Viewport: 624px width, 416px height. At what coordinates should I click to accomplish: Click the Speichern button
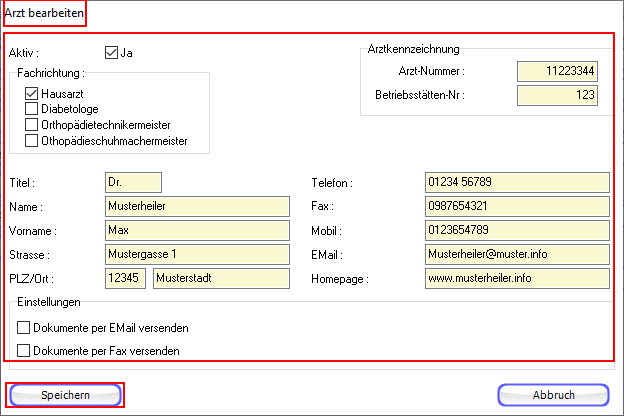tap(65, 395)
